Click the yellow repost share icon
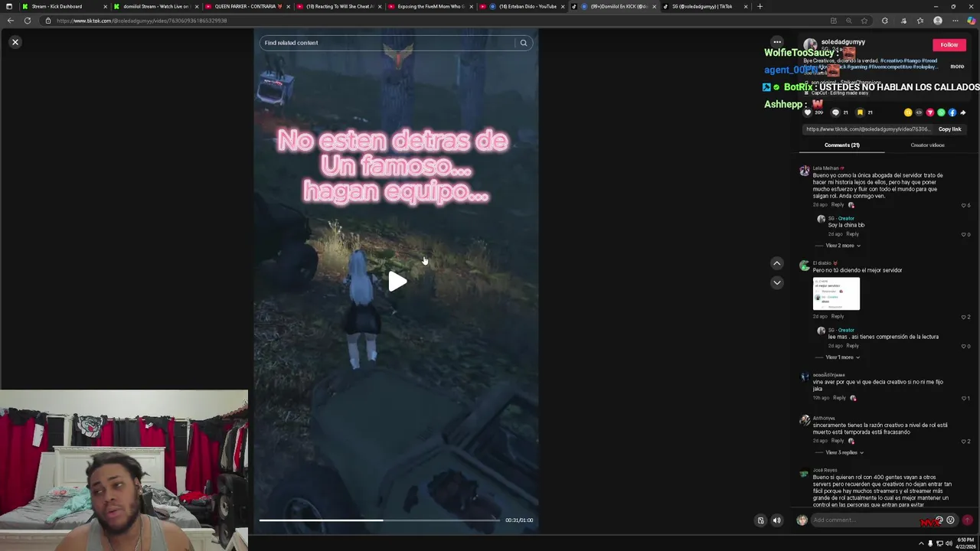The height and width of the screenshot is (551, 980). 908,112
